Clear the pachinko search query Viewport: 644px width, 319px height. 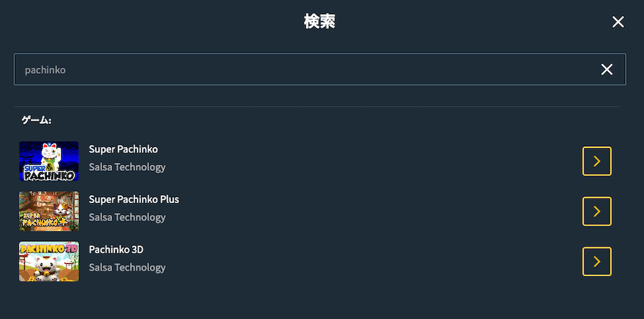(x=606, y=70)
